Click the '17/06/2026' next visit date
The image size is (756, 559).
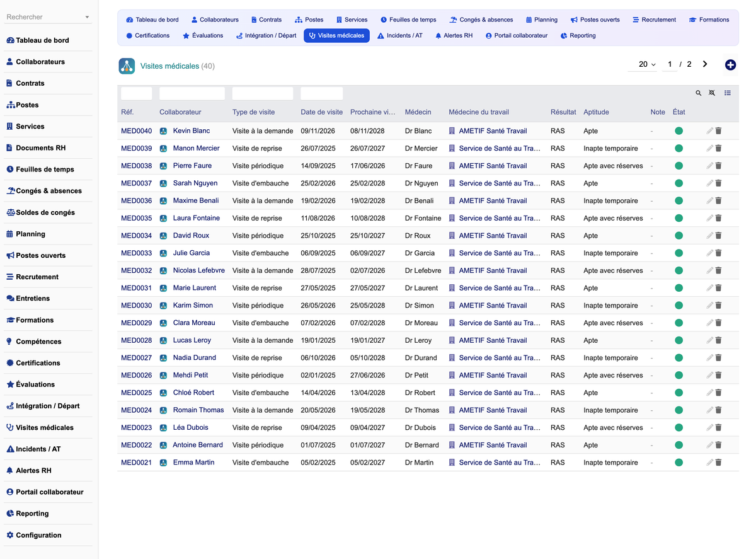[367, 166]
